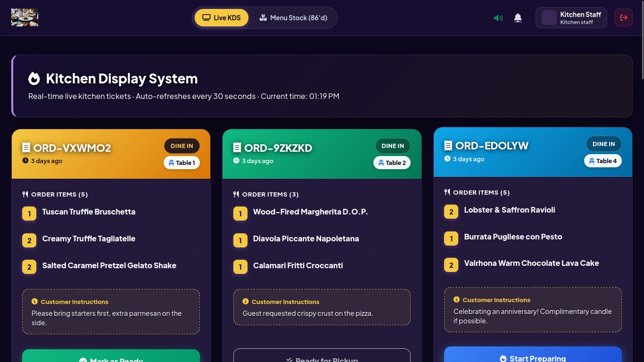Image resolution: width=644 pixels, height=362 pixels.
Task: Click the flame icon beside Kitchen Display System
Action: 34,78
